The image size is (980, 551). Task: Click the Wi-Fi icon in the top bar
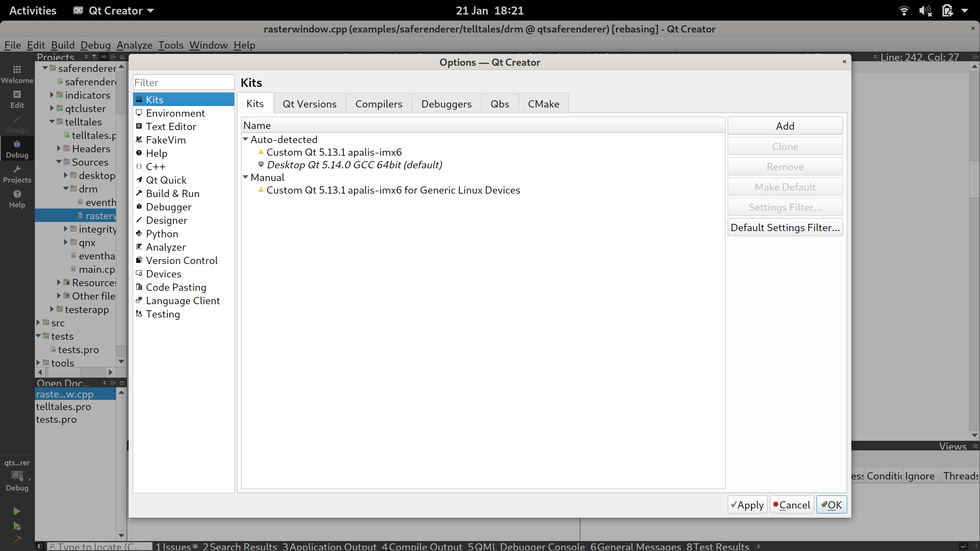pyautogui.click(x=904, y=11)
